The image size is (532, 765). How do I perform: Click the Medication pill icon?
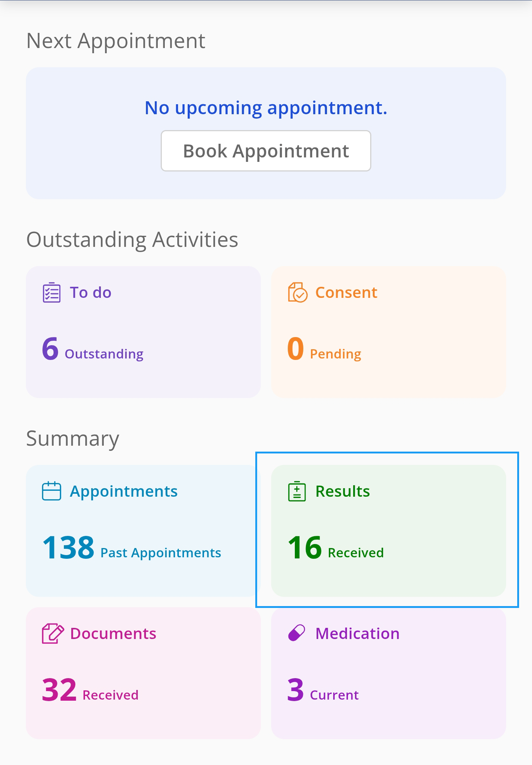(296, 633)
